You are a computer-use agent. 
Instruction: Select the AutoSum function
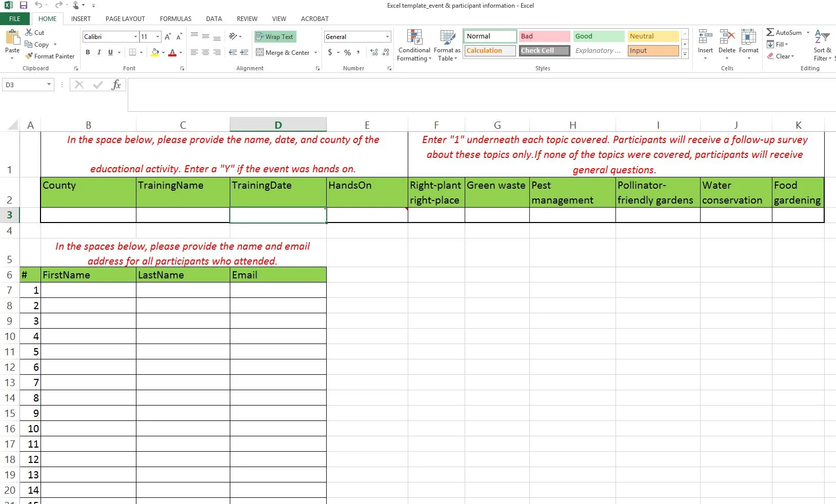click(x=785, y=32)
